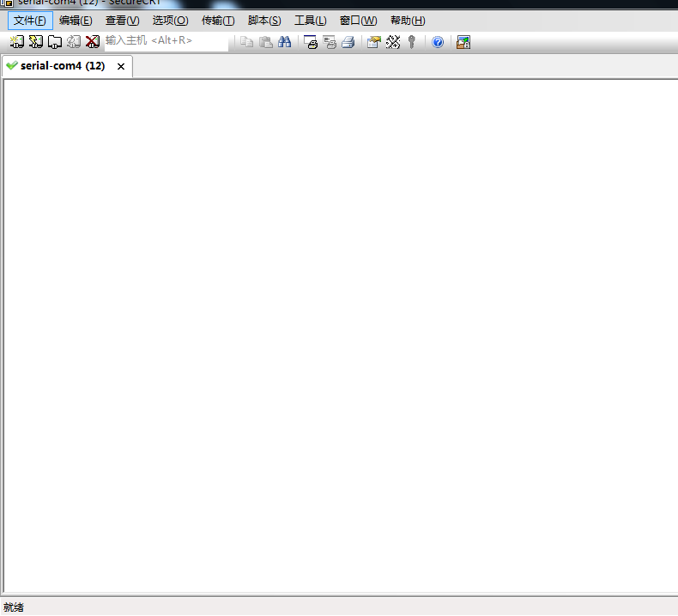The height and width of the screenshot is (616, 678).
Task: Launch SecureFX from toolbar icon
Action: point(463,42)
